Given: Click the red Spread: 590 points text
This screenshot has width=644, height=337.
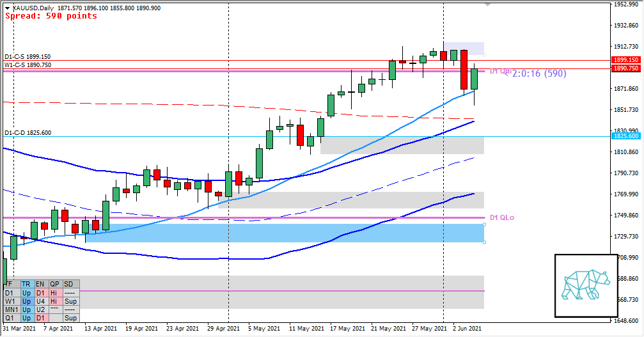Looking at the screenshot, I should click(51, 16).
